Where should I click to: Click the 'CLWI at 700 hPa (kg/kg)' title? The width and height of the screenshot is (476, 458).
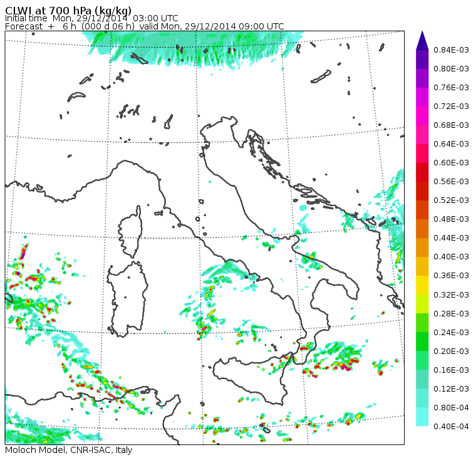[x=68, y=11]
